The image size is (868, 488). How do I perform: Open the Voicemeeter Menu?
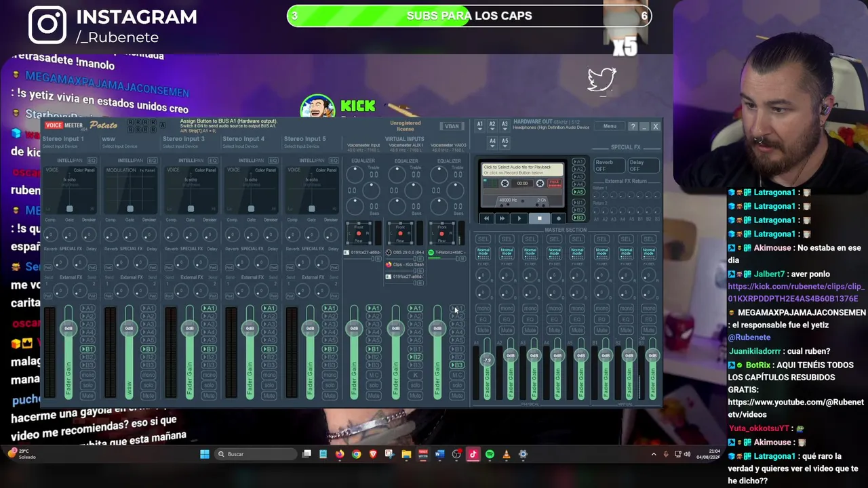tap(610, 126)
